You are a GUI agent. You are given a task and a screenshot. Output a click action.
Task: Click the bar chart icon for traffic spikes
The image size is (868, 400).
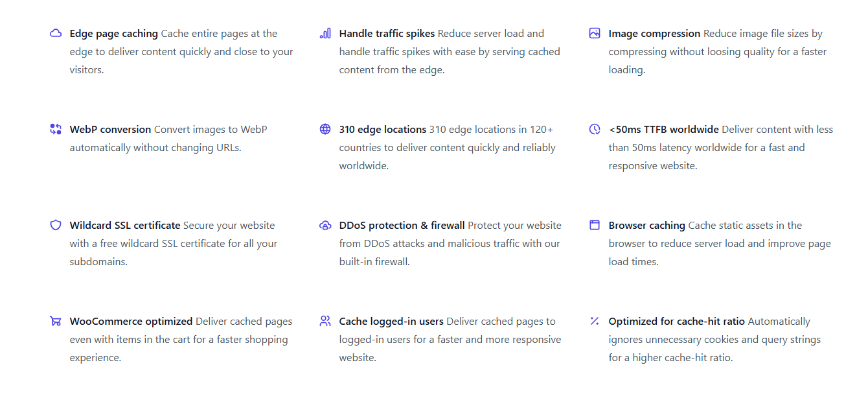coord(325,33)
